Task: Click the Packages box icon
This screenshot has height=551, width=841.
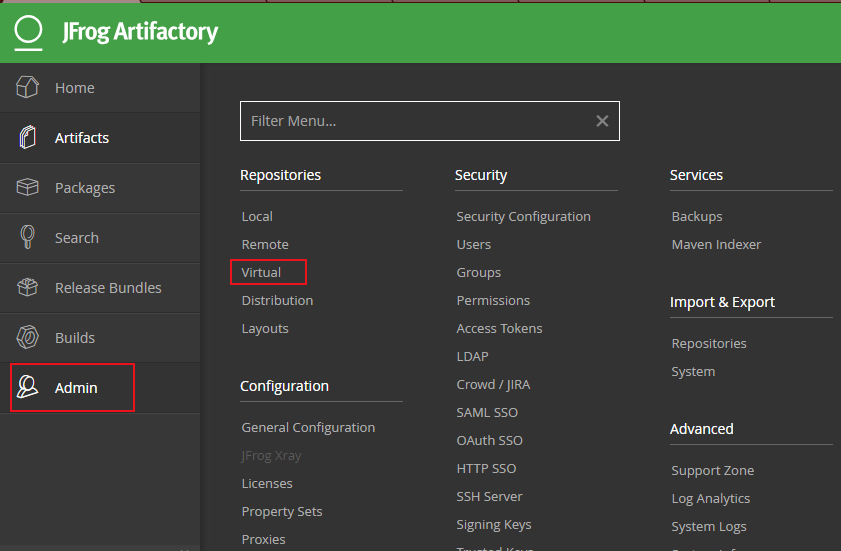Action: click(27, 187)
